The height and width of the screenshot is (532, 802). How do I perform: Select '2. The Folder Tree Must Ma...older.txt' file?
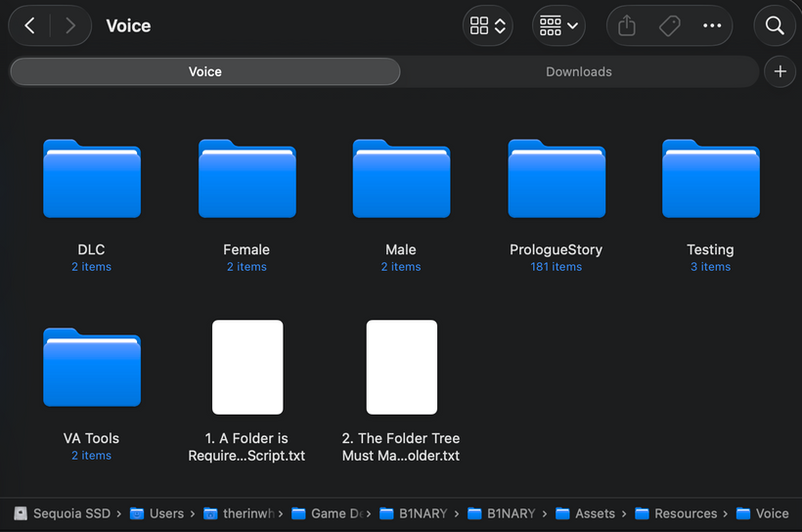click(x=401, y=368)
